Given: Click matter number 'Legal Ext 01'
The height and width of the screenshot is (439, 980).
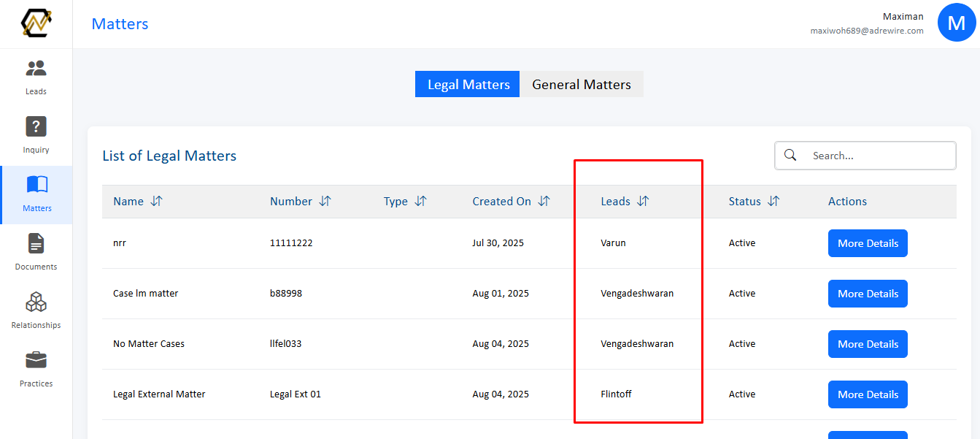Looking at the screenshot, I should (x=296, y=394).
